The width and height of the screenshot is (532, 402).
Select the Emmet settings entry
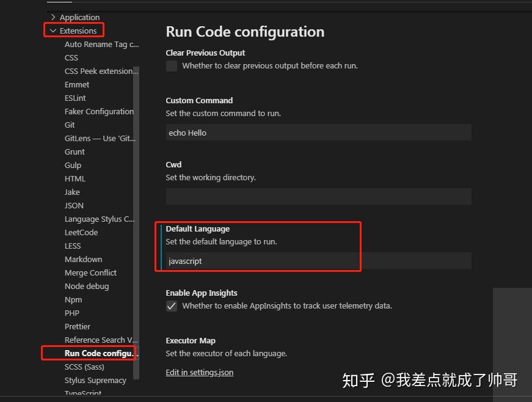[x=76, y=84]
